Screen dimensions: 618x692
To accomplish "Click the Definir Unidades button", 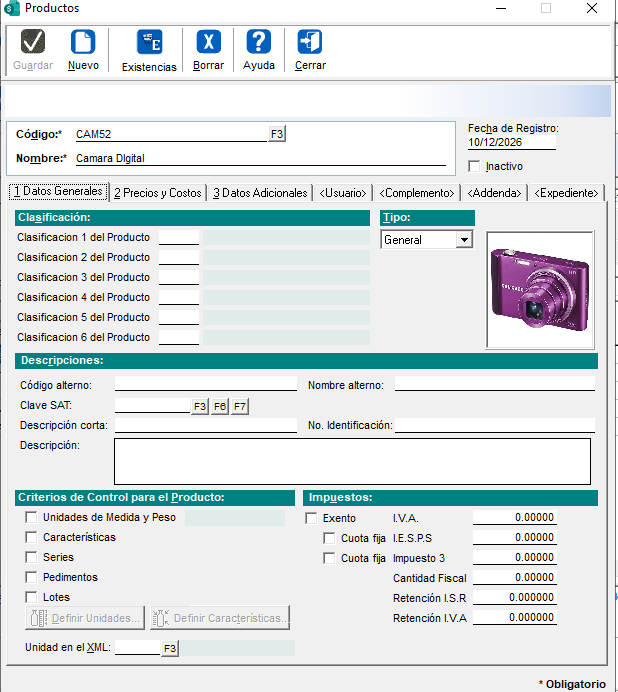I will (x=85, y=618).
